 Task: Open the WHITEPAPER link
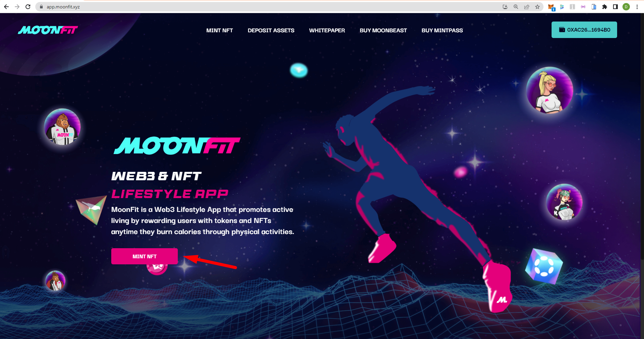(x=327, y=30)
